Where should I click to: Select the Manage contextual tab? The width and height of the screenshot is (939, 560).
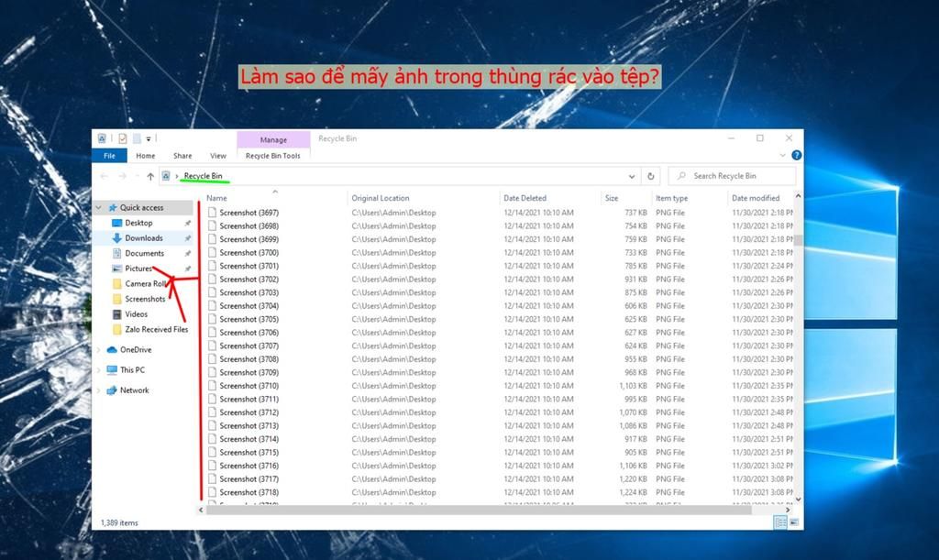(x=273, y=139)
